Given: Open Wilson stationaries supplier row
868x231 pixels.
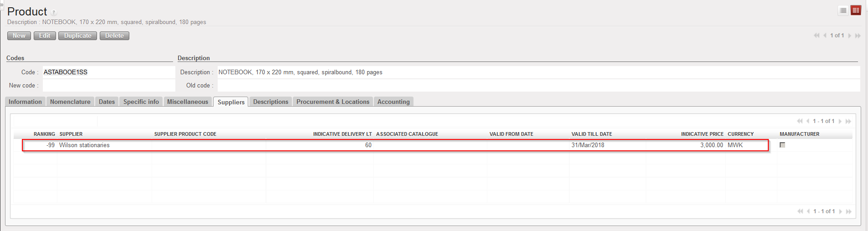Looking at the screenshot, I should pyautogui.click(x=84, y=145).
